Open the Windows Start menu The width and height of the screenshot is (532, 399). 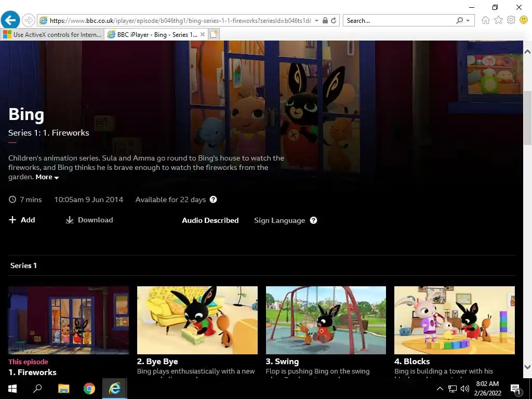12,389
